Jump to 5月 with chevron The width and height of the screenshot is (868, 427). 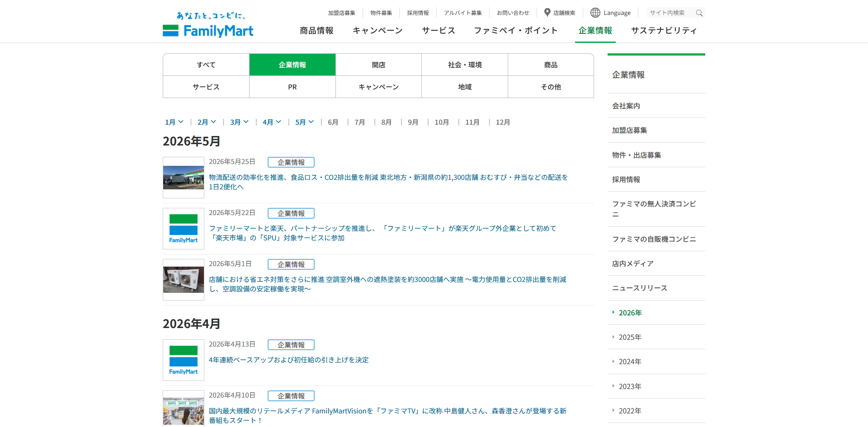point(304,122)
